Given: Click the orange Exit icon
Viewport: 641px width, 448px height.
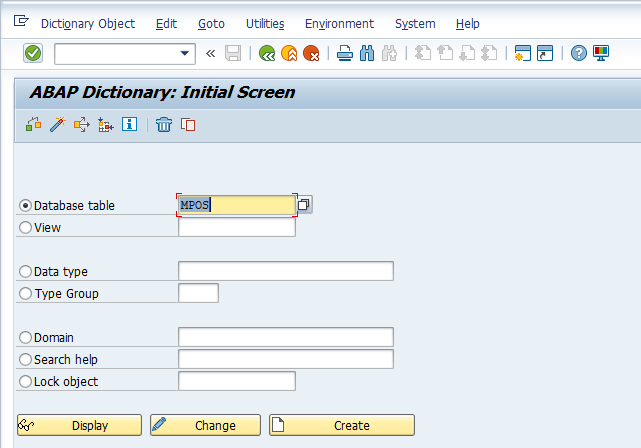Looking at the screenshot, I should tap(289, 54).
